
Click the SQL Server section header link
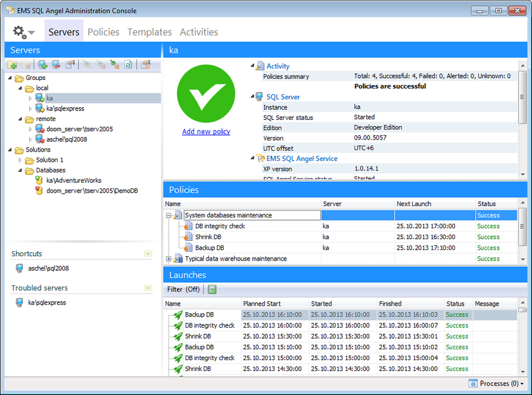coord(283,97)
